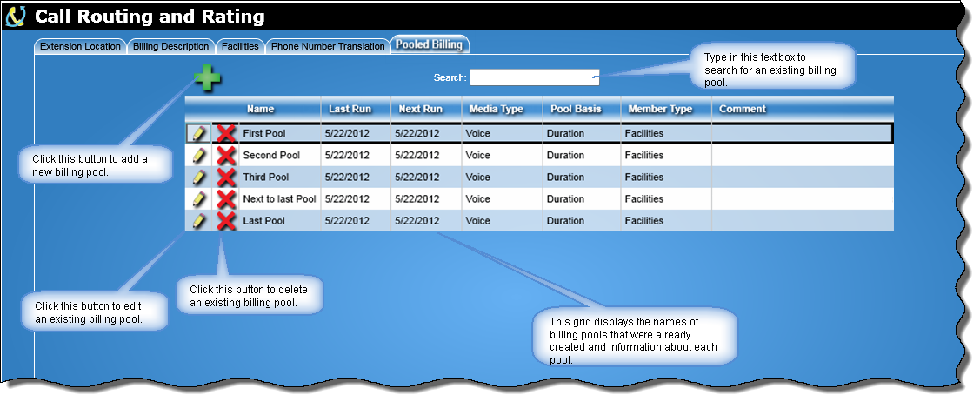This screenshot has width=980, height=402.
Task: Select the Third Pool name cell
Action: tap(280, 177)
